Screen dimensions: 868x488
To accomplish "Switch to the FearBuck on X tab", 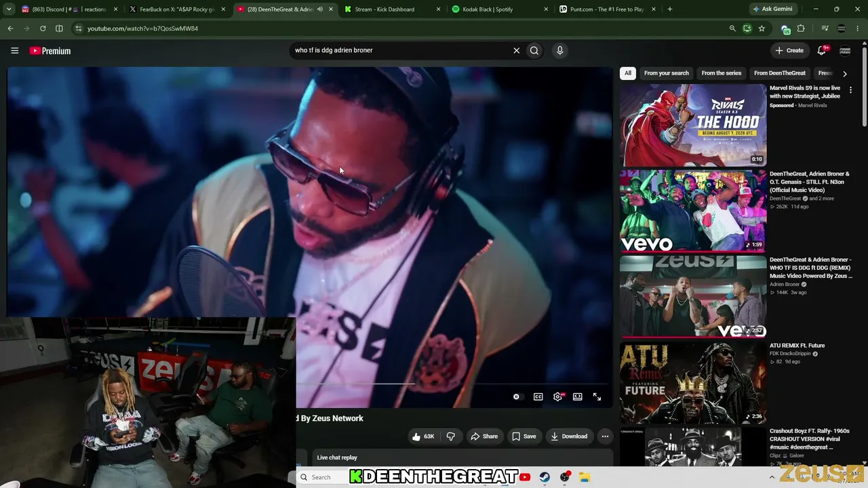I will (177, 9).
